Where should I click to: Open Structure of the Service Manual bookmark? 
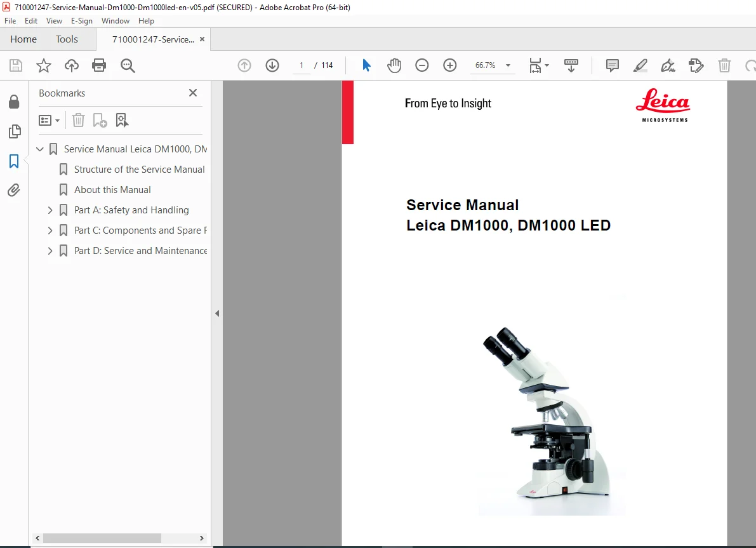click(140, 170)
